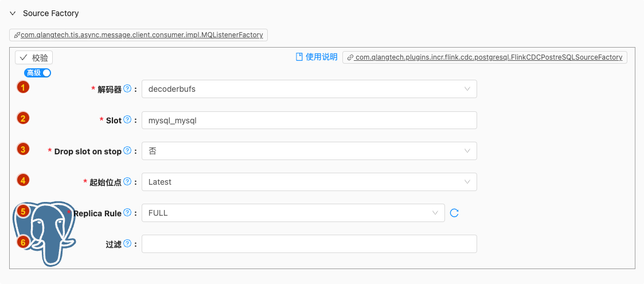Click the Slot input field
This screenshot has height=284, width=644.
(309, 120)
